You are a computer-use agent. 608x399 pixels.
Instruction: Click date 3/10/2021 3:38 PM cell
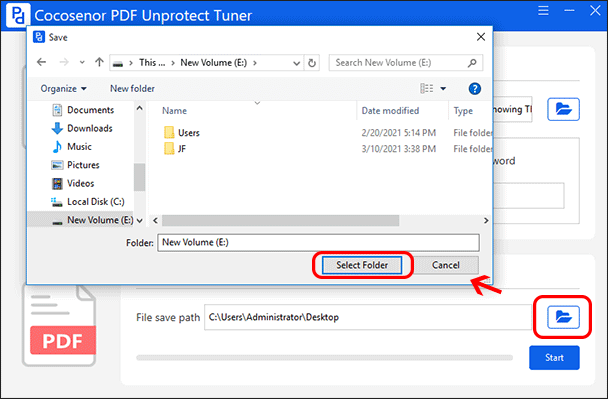tap(399, 149)
